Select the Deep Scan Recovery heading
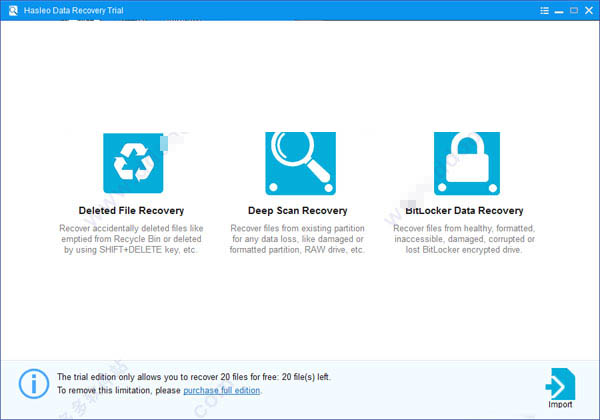 297,211
